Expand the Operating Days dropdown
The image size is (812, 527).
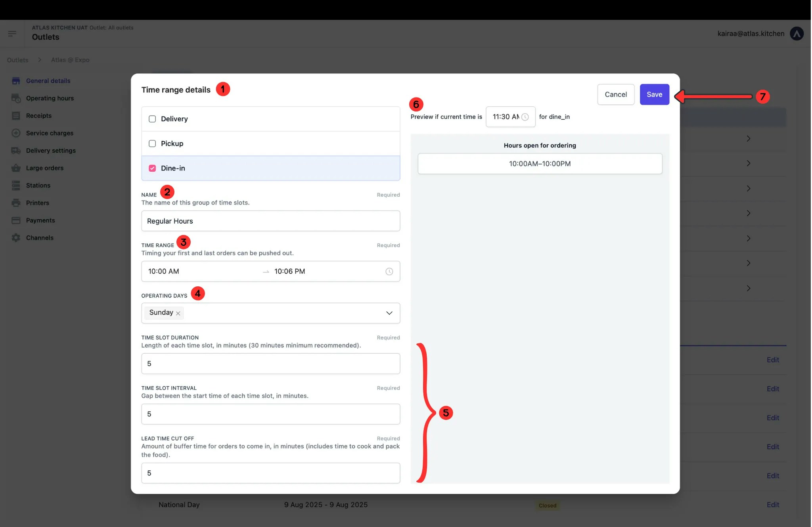click(x=389, y=313)
